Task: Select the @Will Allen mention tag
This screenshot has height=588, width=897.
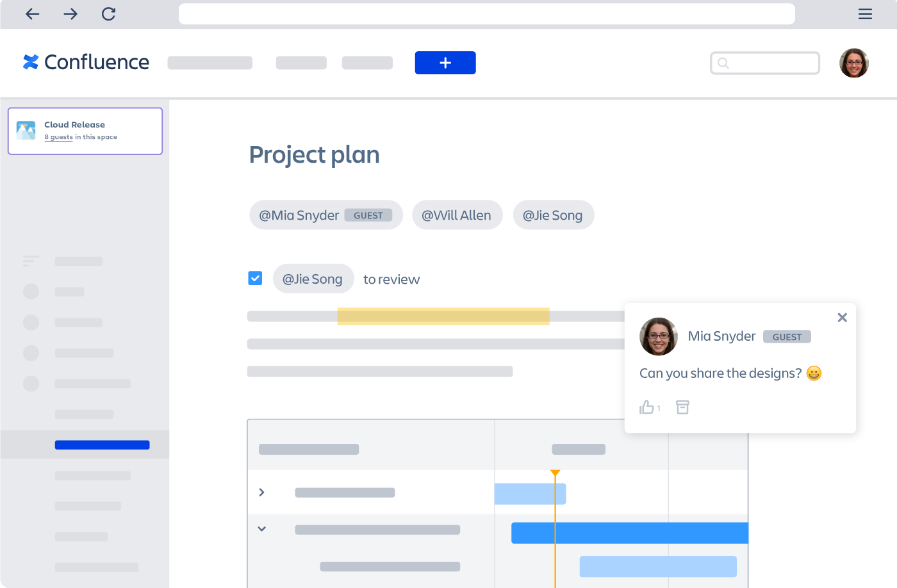Action: click(x=457, y=215)
